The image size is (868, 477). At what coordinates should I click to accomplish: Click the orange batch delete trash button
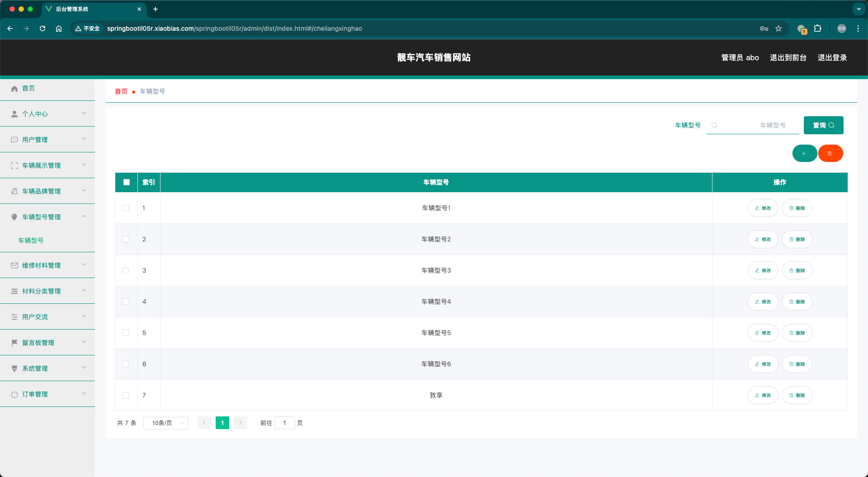[830, 153]
